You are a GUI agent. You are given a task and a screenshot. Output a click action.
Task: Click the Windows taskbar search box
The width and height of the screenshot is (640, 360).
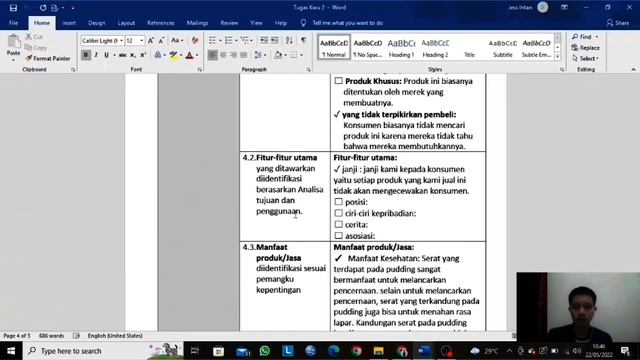104,351
